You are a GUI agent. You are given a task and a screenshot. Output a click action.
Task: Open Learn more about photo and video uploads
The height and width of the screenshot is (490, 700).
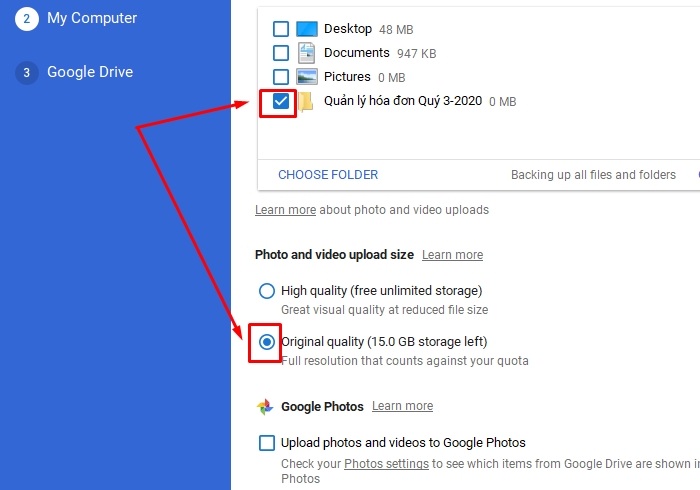pos(285,210)
